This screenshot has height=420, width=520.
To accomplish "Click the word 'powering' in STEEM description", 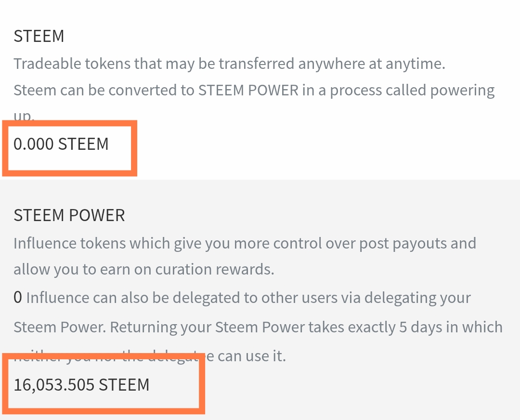I will [462, 91].
